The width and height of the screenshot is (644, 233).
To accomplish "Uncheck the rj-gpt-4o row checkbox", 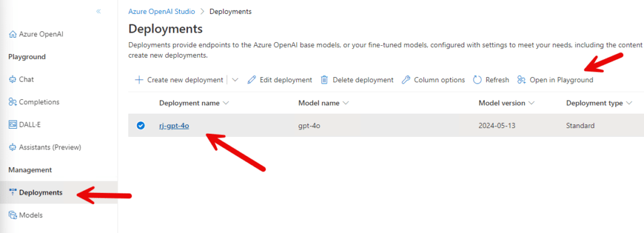I will point(140,126).
